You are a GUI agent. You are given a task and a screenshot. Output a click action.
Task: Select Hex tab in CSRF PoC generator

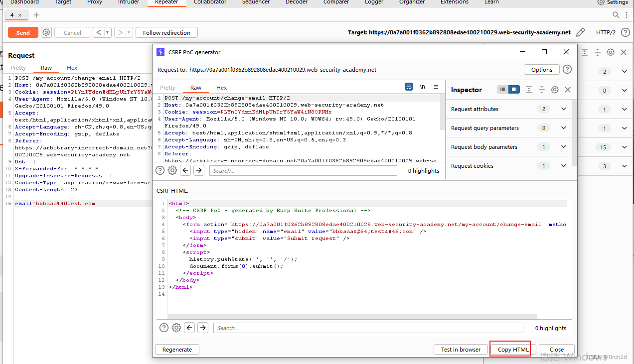[222, 88]
